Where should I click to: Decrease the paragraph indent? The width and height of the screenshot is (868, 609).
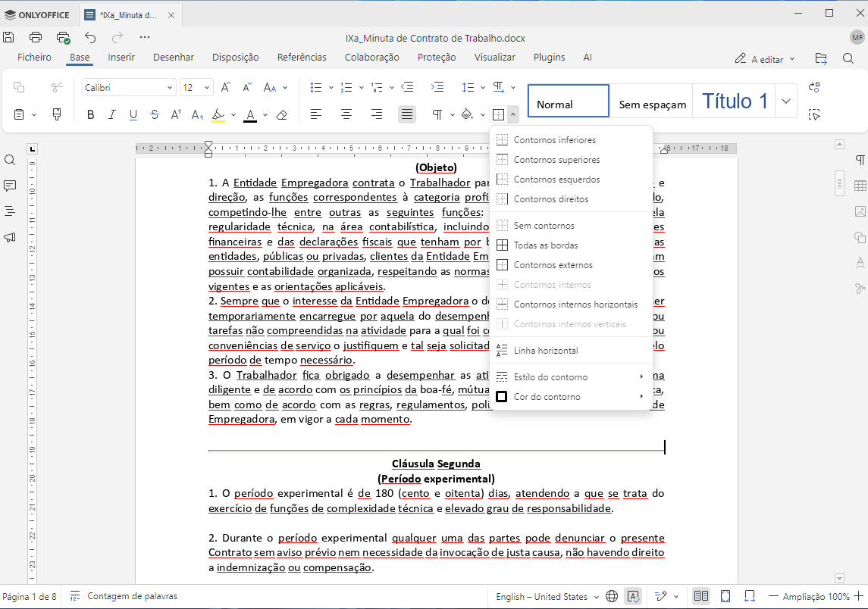(x=407, y=87)
